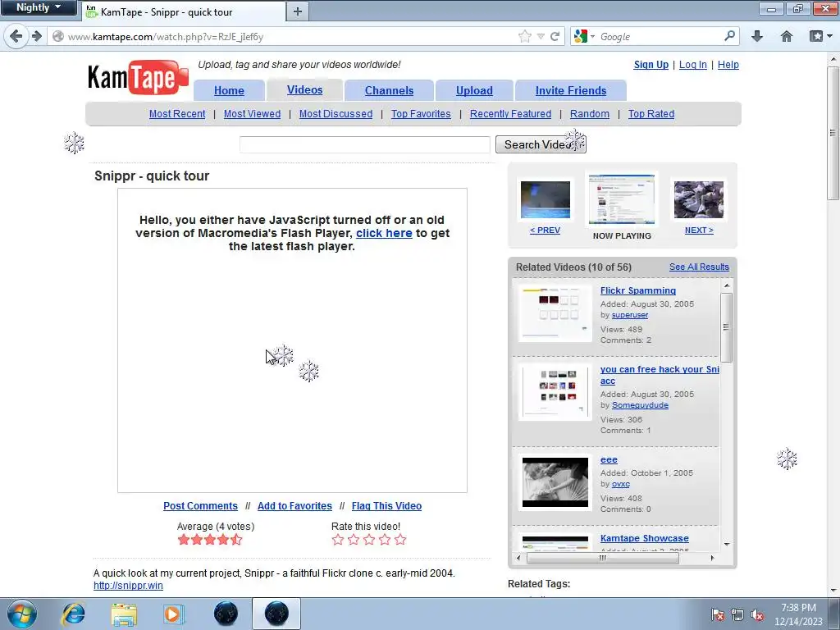Click the KamTape logo
This screenshot has height=630, width=840.
click(x=138, y=77)
